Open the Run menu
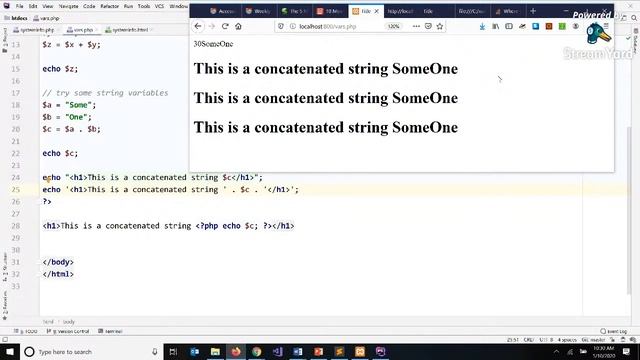This screenshot has width=640, height=360. click(128, 6)
